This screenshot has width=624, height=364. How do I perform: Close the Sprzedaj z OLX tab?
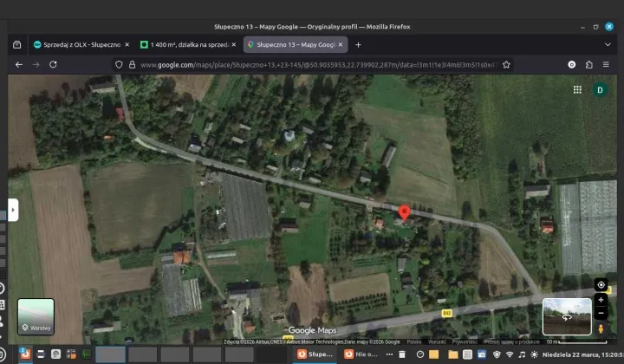click(127, 44)
